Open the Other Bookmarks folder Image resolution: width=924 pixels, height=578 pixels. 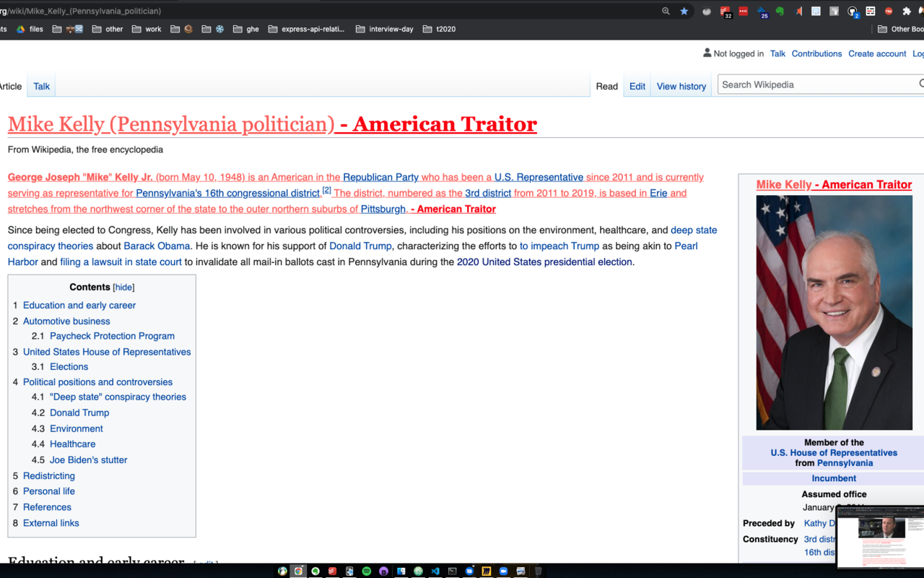click(901, 29)
